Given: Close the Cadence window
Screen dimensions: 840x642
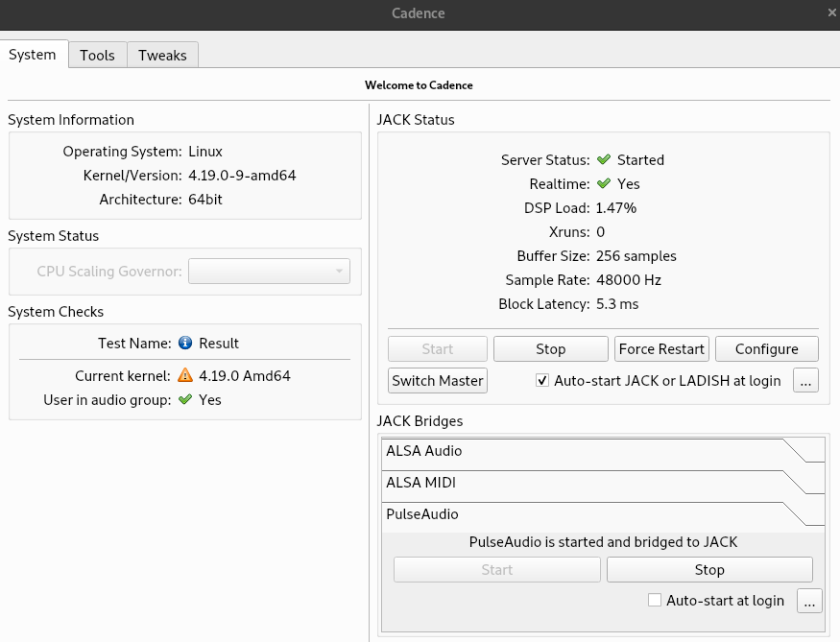Looking at the screenshot, I should coord(831,13).
